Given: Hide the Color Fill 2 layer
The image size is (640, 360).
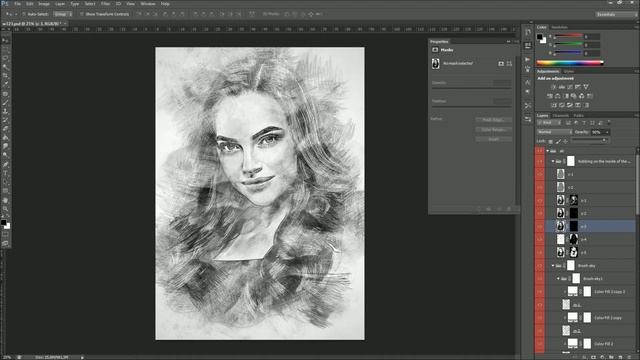Looking at the screenshot, I should click(x=540, y=344).
